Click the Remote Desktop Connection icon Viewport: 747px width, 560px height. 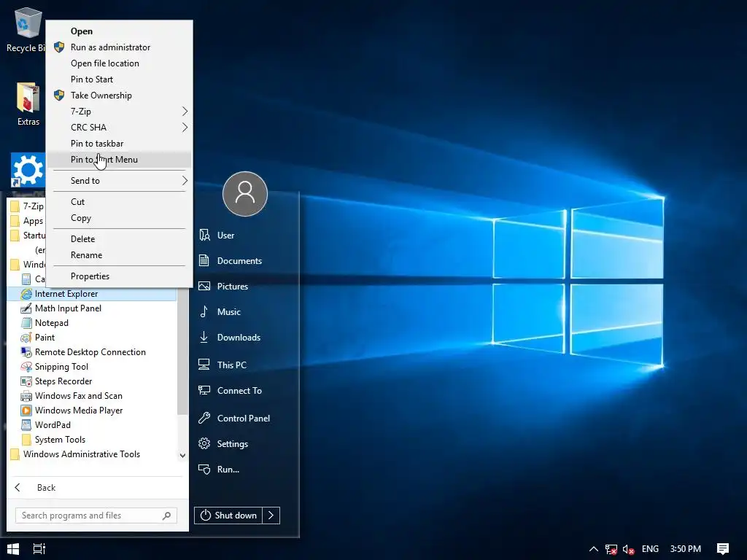26,352
